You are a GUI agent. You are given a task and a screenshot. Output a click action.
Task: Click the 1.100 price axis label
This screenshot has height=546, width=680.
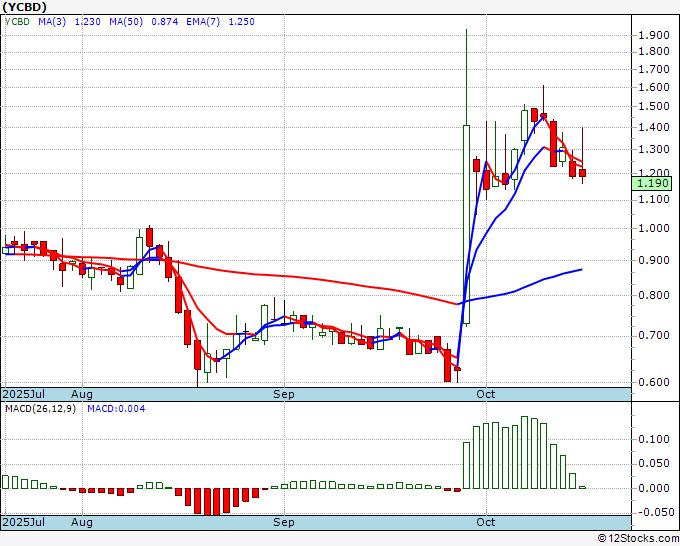(654, 199)
